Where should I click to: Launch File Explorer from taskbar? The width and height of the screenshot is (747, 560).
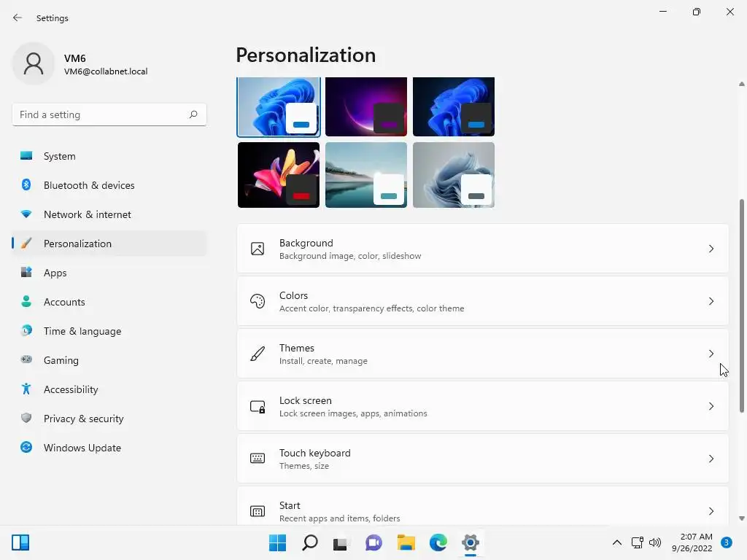tap(406, 542)
